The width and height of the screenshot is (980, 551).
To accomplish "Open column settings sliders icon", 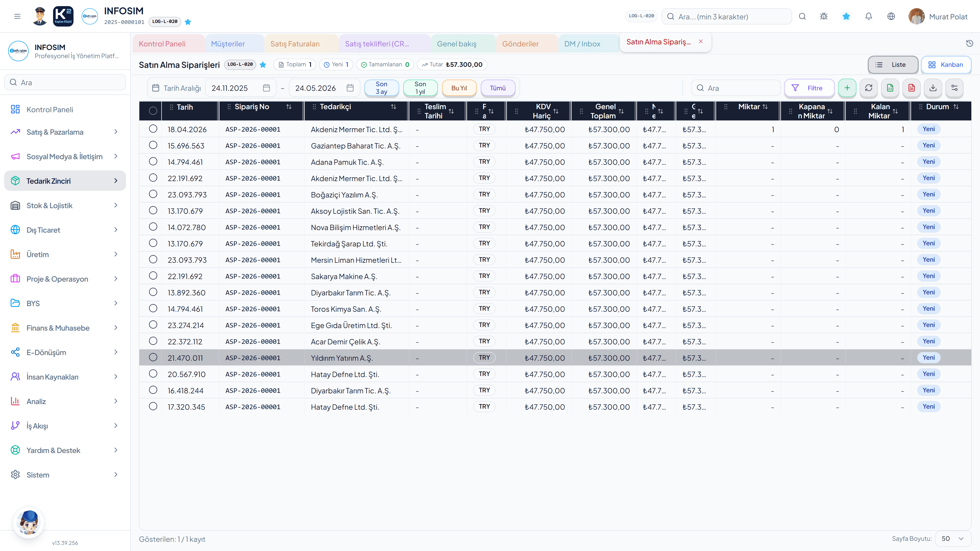I will coord(954,88).
